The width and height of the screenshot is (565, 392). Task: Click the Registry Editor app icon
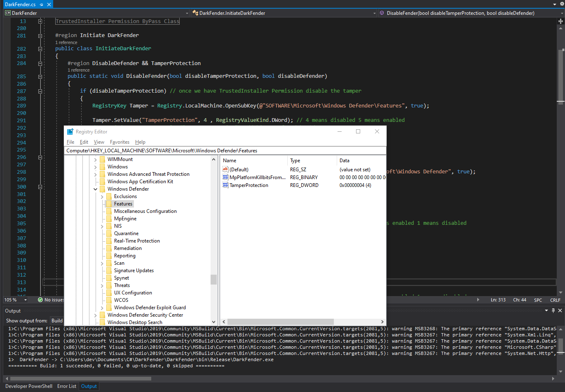click(x=70, y=132)
